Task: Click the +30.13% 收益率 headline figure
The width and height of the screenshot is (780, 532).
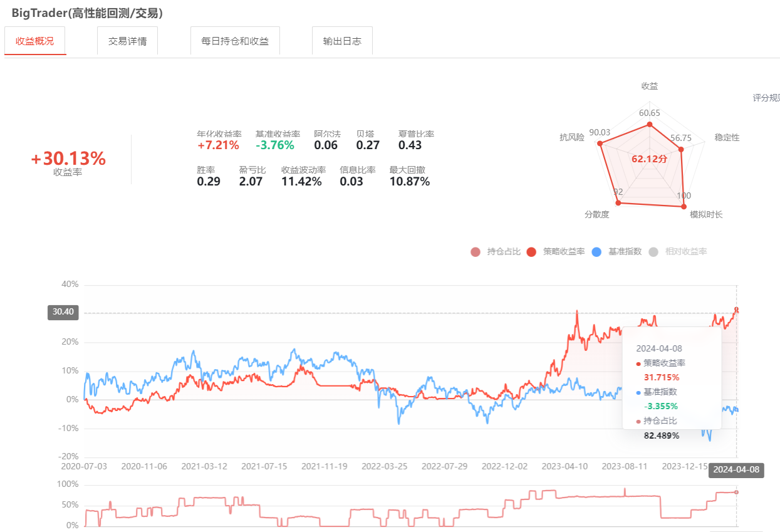Action: click(68, 159)
